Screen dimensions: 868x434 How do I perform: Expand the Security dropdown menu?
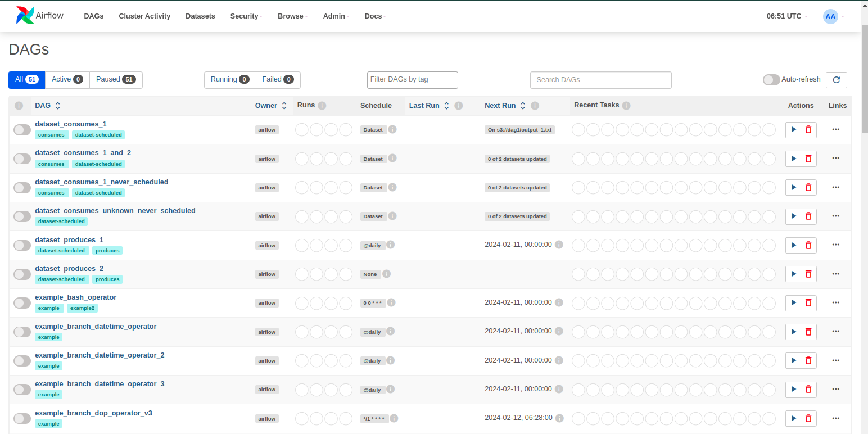click(246, 16)
